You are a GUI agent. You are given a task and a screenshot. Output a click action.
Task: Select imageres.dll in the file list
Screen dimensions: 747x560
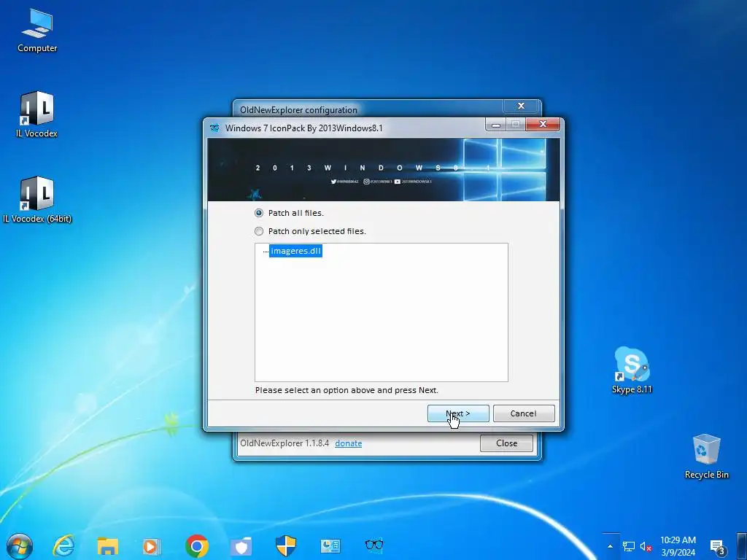[x=295, y=251]
